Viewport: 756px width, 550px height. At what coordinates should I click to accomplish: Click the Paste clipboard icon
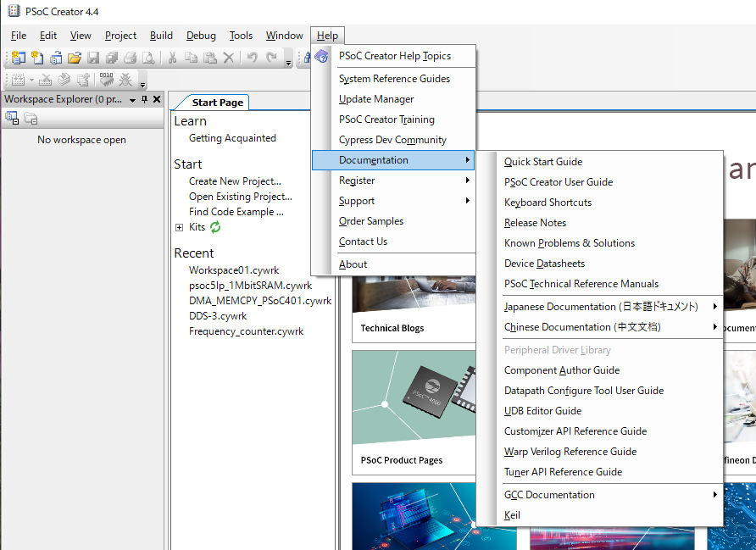click(x=209, y=58)
